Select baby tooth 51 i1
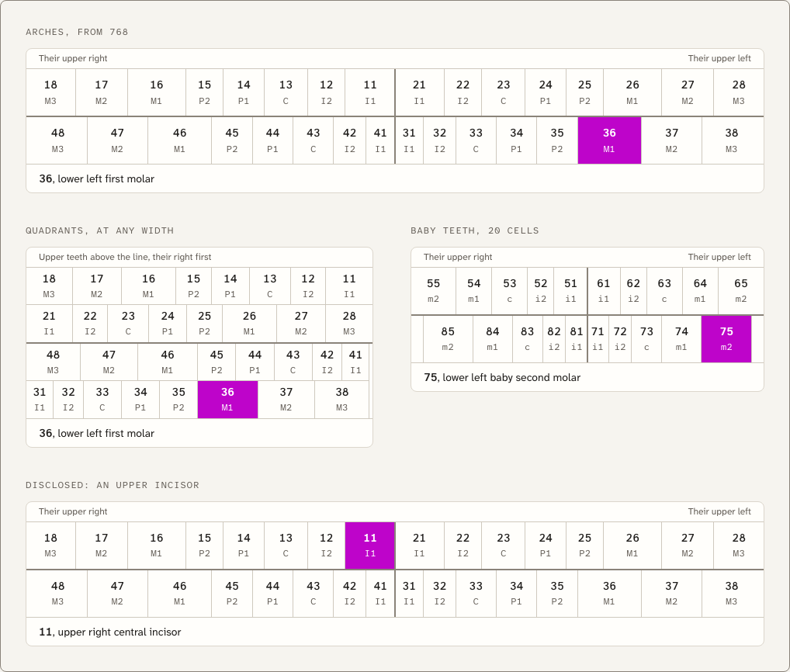Image resolution: width=790 pixels, height=672 pixels. (x=570, y=291)
